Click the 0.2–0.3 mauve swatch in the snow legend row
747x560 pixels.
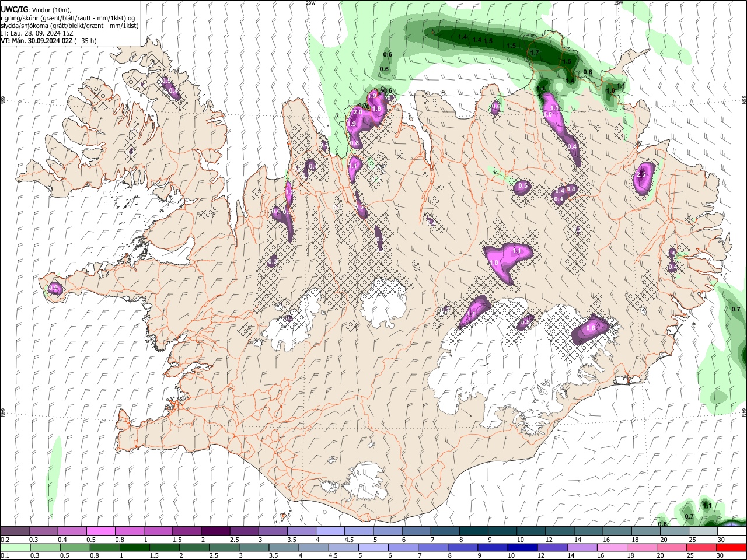15,531
